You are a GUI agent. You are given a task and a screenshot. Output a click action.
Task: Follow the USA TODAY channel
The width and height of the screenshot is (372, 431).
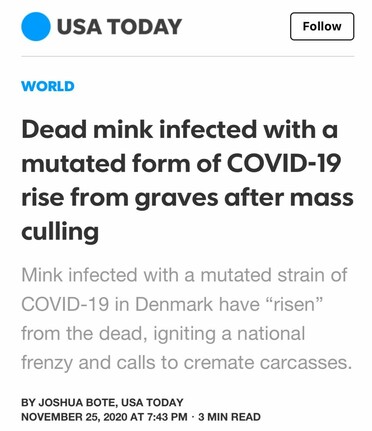tap(322, 26)
